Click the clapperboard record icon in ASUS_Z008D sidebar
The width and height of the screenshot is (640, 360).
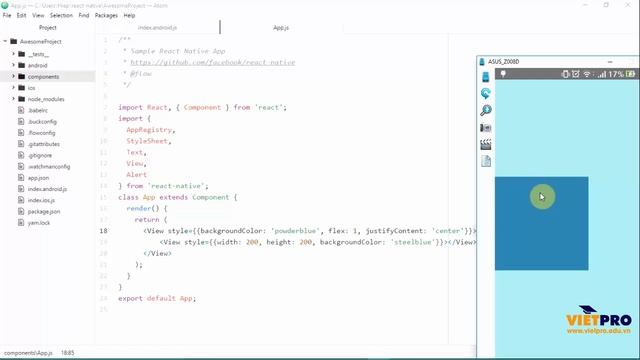tap(485, 144)
